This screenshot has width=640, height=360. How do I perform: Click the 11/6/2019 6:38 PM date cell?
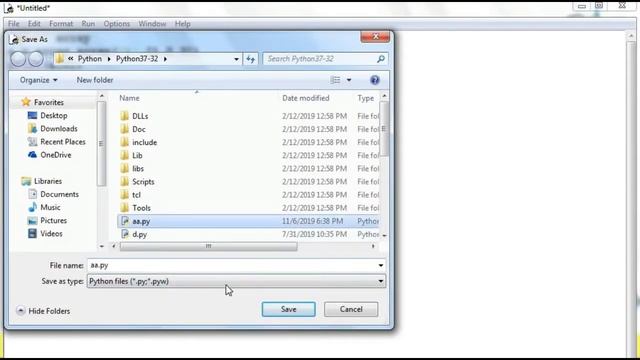pos(312,221)
